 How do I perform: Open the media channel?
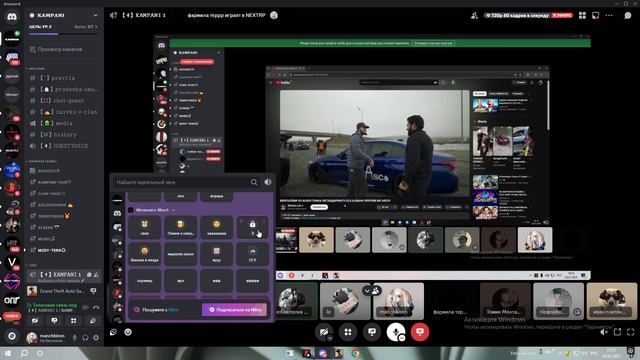pyautogui.click(x=63, y=123)
